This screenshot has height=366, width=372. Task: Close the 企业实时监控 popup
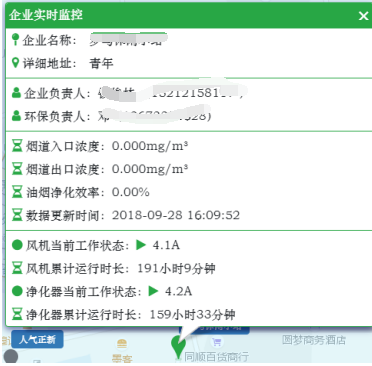tap(363, 16)
